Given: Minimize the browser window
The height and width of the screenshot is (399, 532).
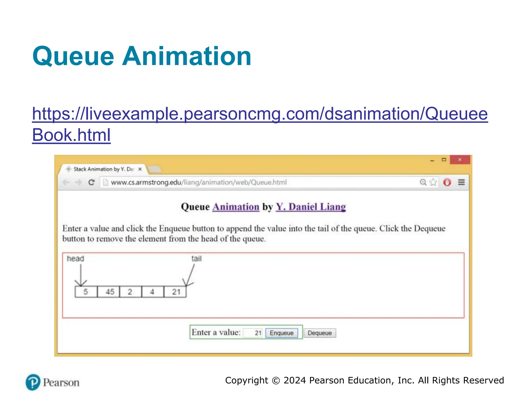Looking at the screenshot, I should pyautogui.click(x=432, y=160).
